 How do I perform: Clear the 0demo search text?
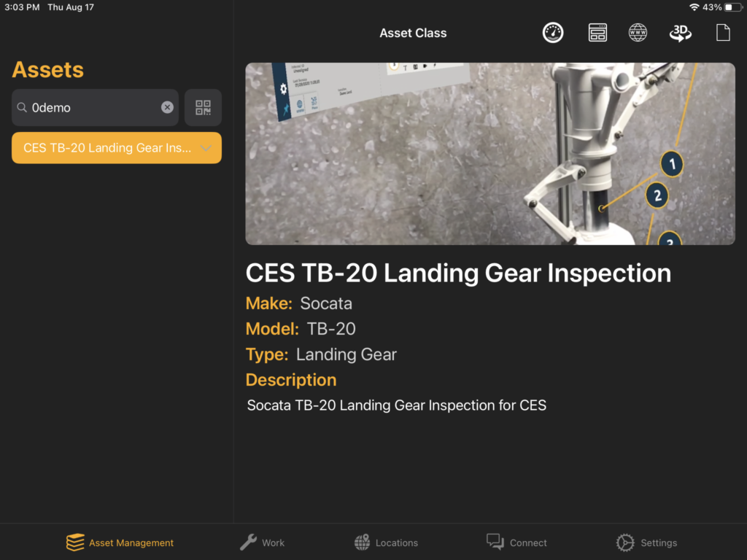point(167,108)
